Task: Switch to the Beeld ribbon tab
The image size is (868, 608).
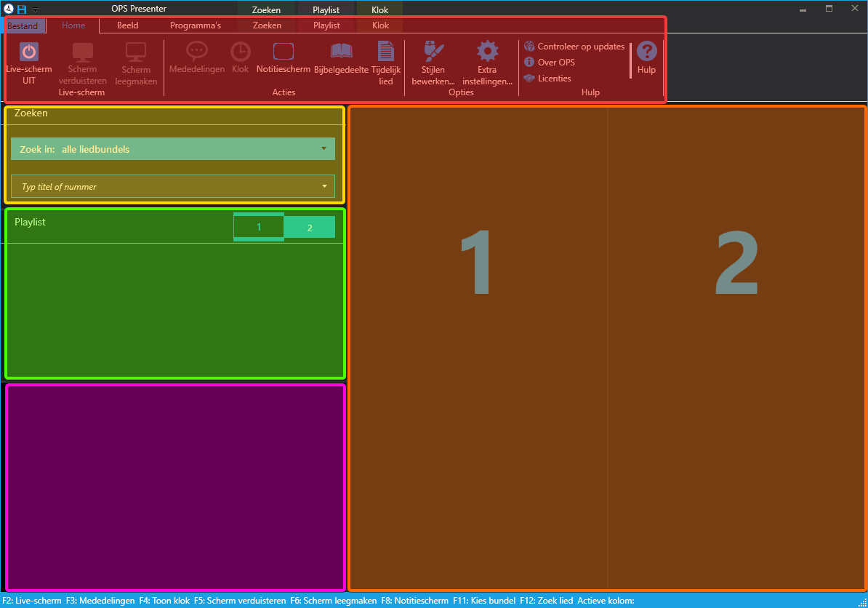Action: click(128, 25)
